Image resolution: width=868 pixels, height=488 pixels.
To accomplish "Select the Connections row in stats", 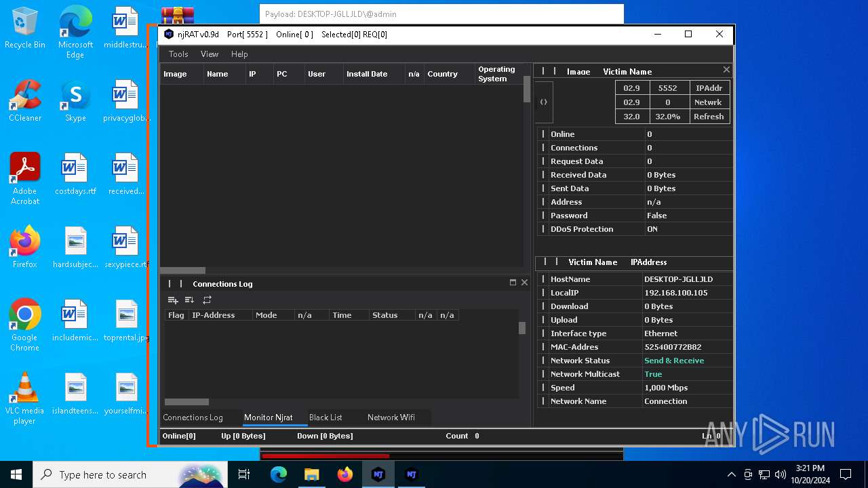I will pos(635,148).
